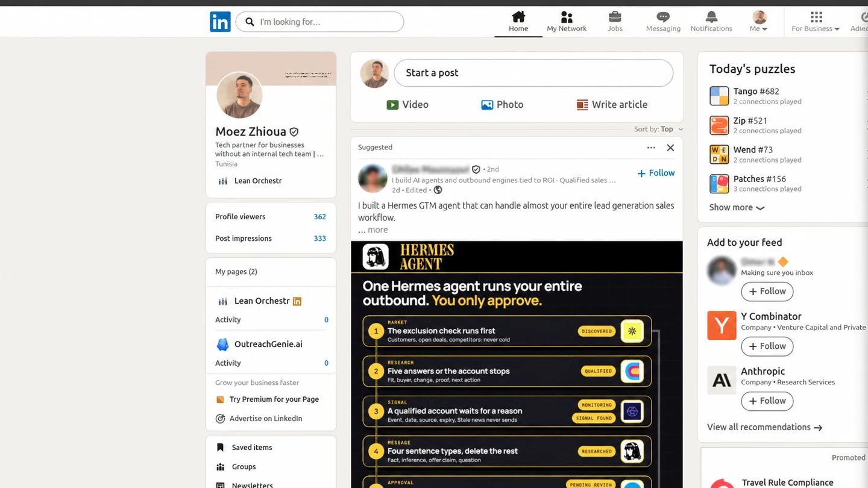Click the LinkedIn logo
The height and width of the screenshot is (488, 868).
(220, 22)
